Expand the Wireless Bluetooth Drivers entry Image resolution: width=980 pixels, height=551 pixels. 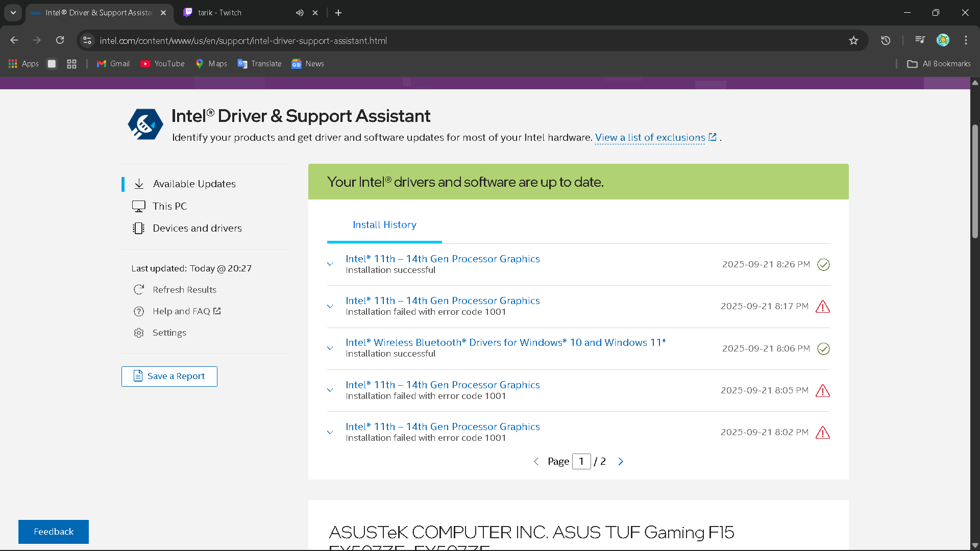[x=330, y=348]
